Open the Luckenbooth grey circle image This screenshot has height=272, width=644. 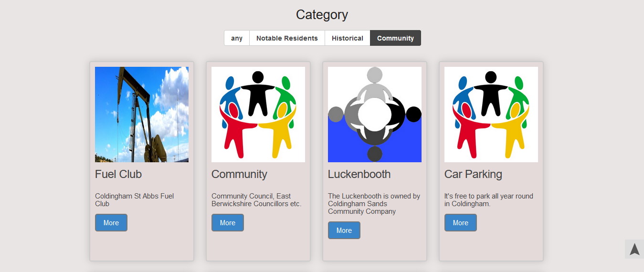(x=375, y=115)
